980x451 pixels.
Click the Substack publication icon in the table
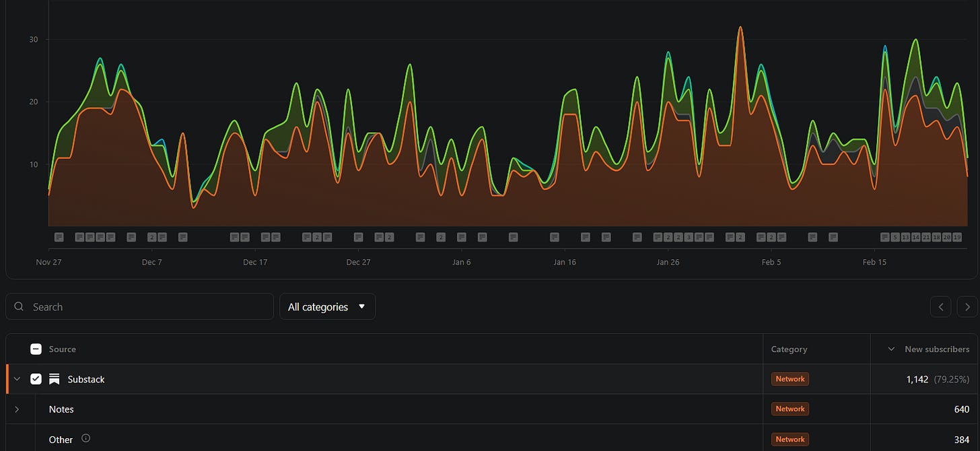coord(54,379)
